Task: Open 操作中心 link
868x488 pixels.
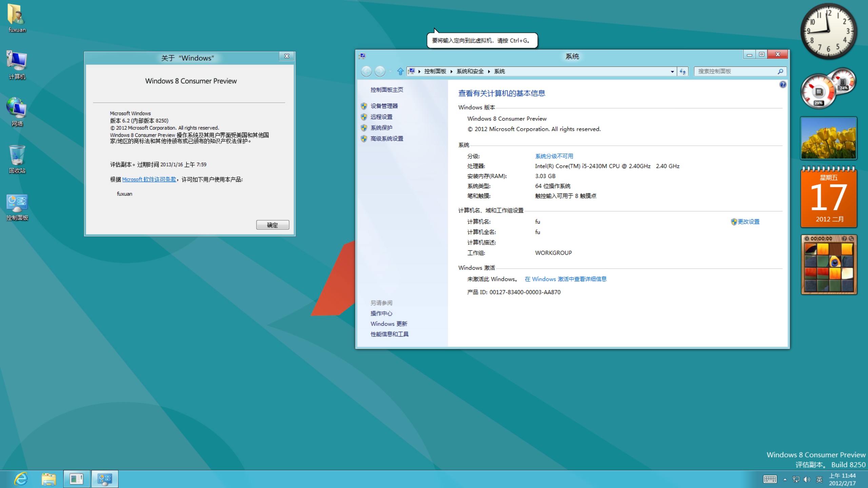Action: tap(381, 313)
